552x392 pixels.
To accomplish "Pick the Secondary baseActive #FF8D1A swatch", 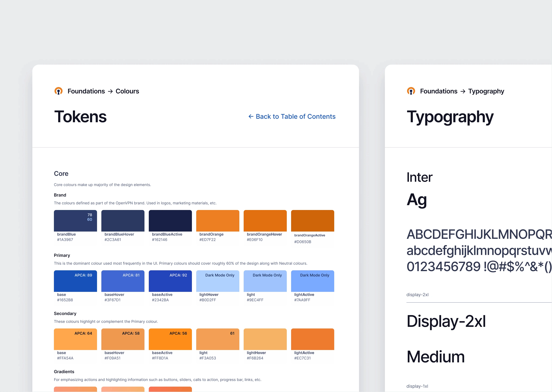I will [x=170, y=339].
